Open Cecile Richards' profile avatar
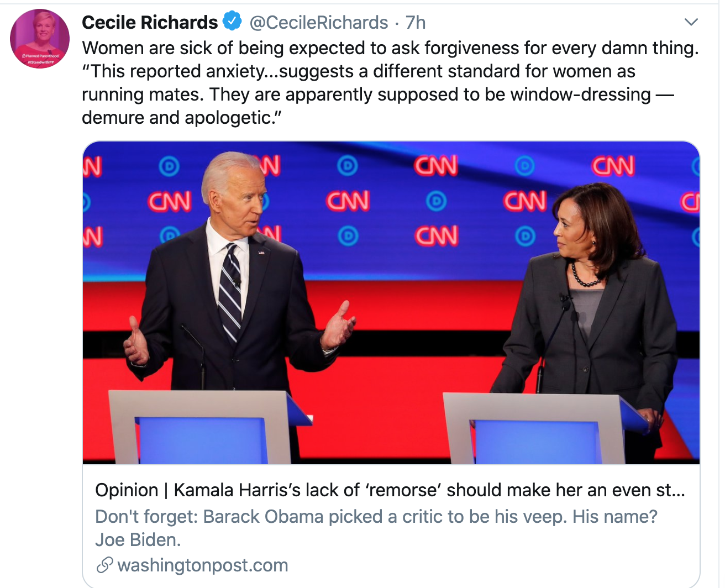The width and height of the screenshot is (725, 588). 40,38
